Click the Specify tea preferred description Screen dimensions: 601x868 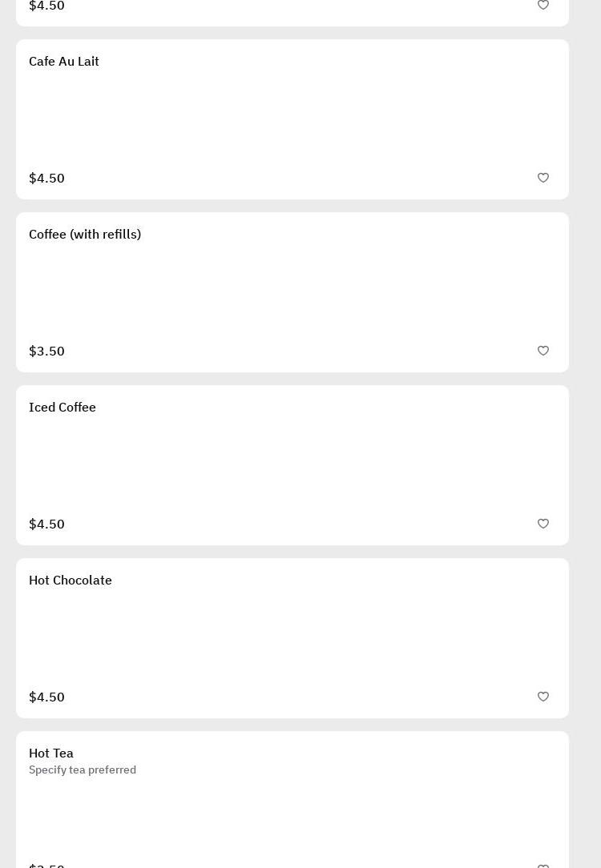[x=83, y=770]
